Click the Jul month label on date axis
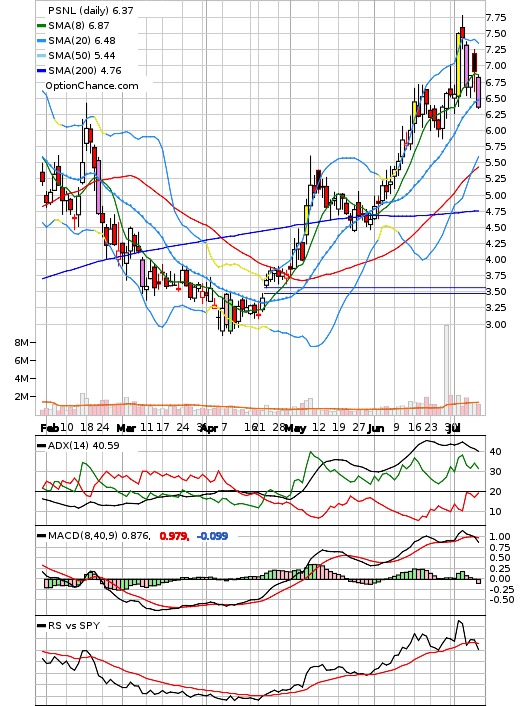The image size is (526, 706). pyautogui.click(x=453, y=428)
